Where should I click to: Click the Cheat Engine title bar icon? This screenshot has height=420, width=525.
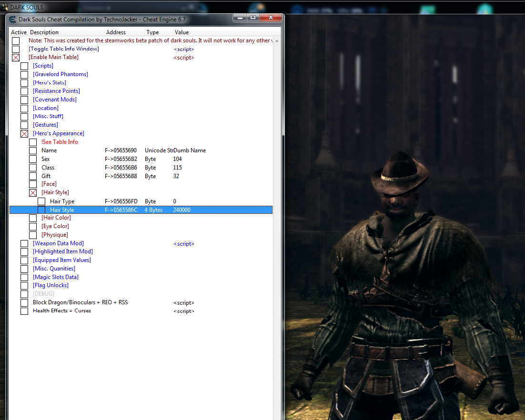click(12, 20)
